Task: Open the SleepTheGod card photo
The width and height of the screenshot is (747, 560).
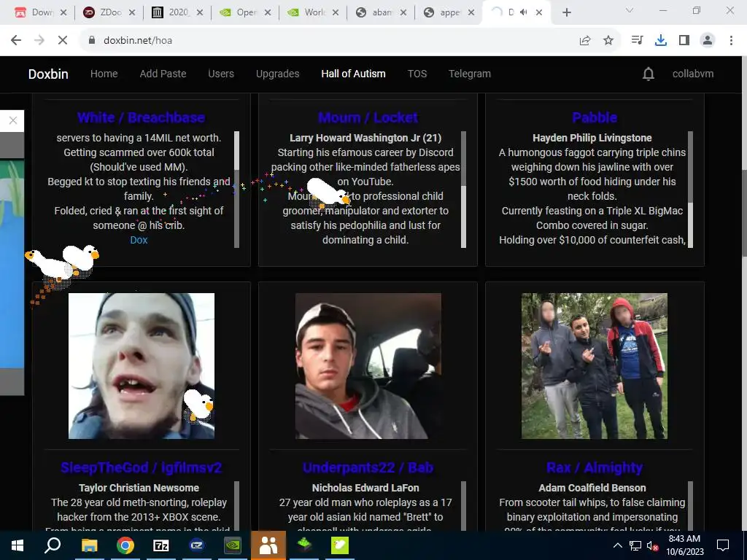Action: pos(142,366)
